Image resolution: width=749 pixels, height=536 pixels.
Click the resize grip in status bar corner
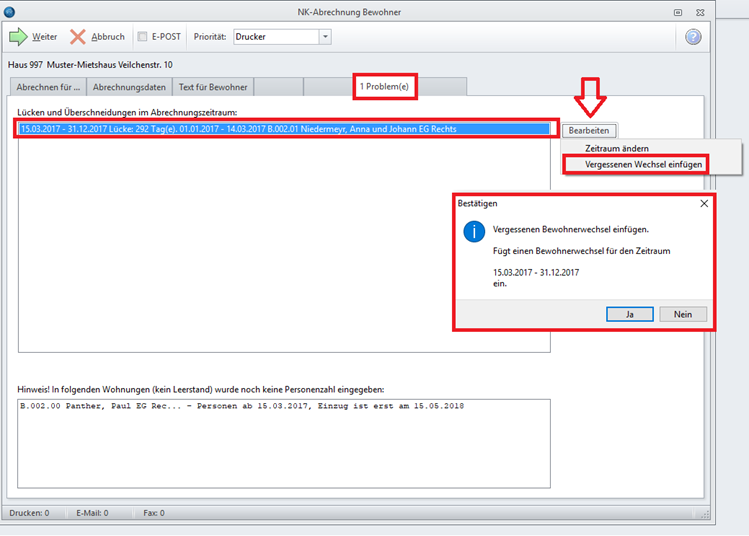click(705, 514)
